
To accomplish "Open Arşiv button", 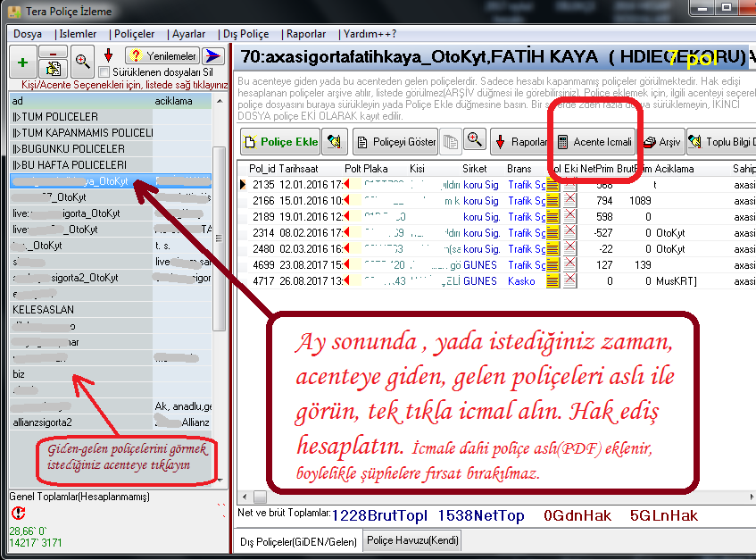I will (661, 142).
